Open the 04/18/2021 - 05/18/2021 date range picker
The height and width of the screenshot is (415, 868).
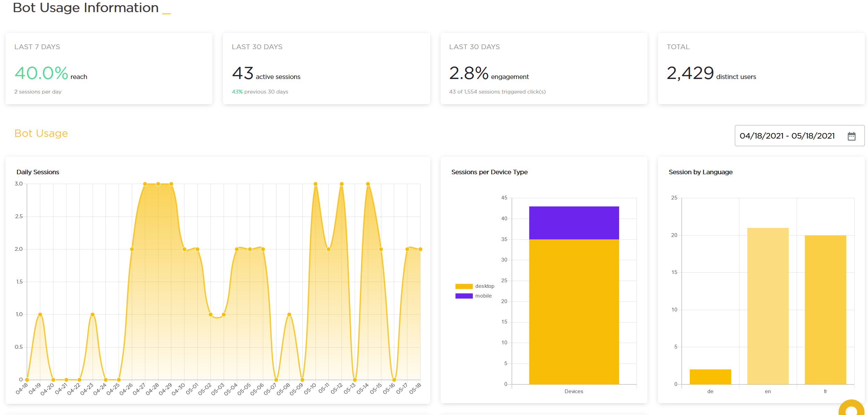click(x=787, y=136)
